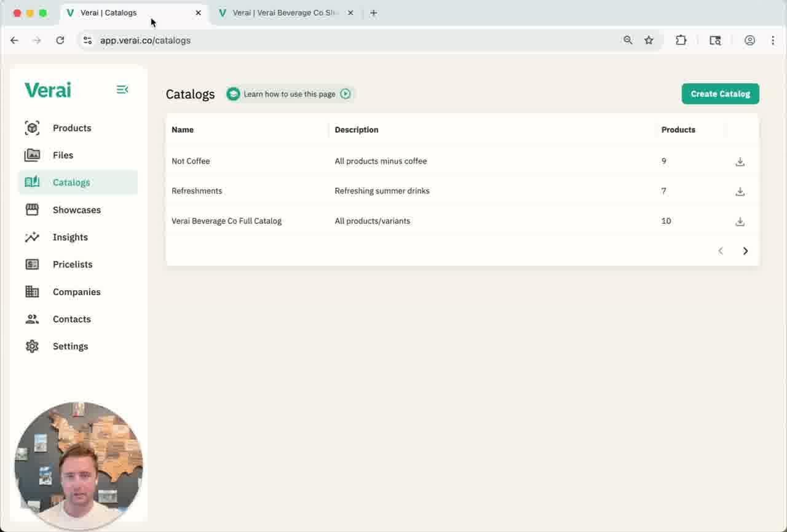Switch to the Verai Beverage Co browser tab

(x=286, y=13)
